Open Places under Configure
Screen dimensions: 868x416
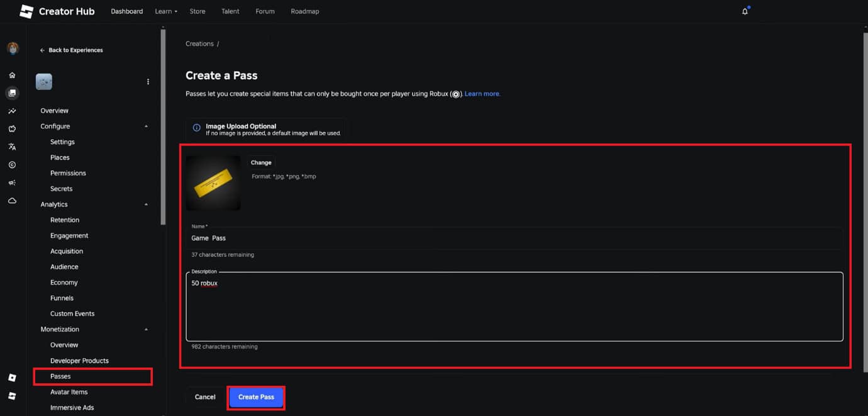tap(60, 157)
